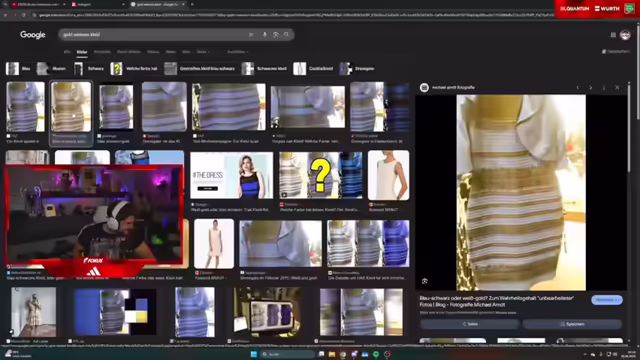
Task: Select the Welche farbe hat chip
Action: pyautogui.click(x=134, y=69)
